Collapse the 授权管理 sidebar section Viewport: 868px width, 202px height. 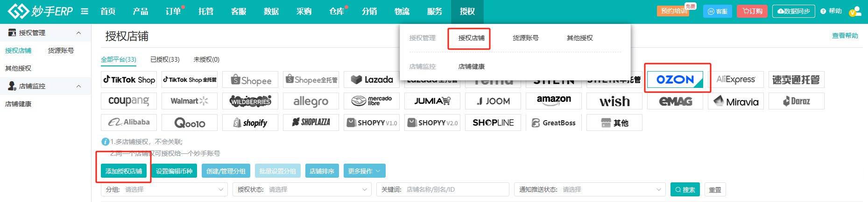tap(78, 33)
